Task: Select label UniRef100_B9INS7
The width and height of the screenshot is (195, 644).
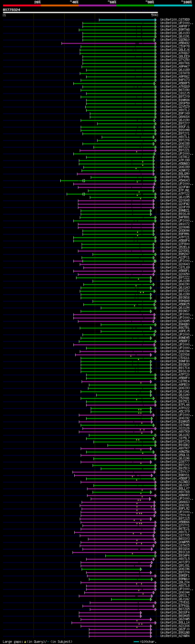Action: (x=175, y=311)
